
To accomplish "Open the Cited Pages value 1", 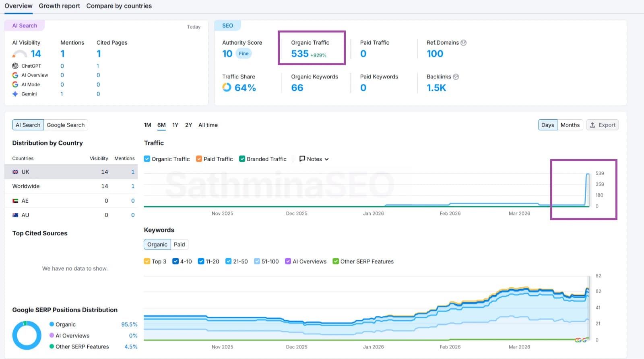I will [99, 54].
